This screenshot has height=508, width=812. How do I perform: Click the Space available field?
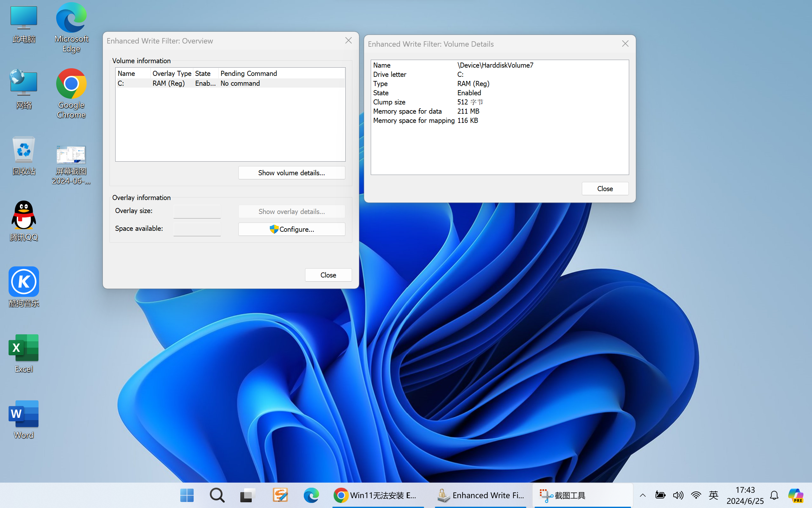(x=197, y=229)
